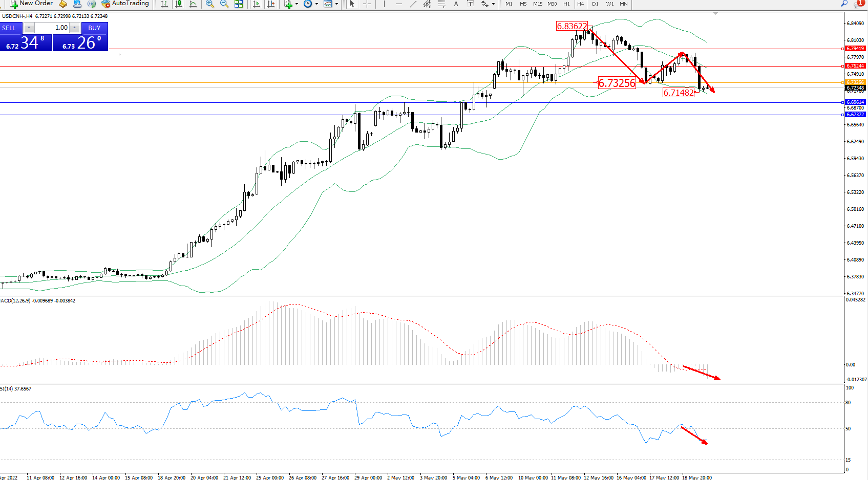The width and height of the screenshot is (868, 480).
Task: Select the Crosshair tool
Action: point(367,4)
